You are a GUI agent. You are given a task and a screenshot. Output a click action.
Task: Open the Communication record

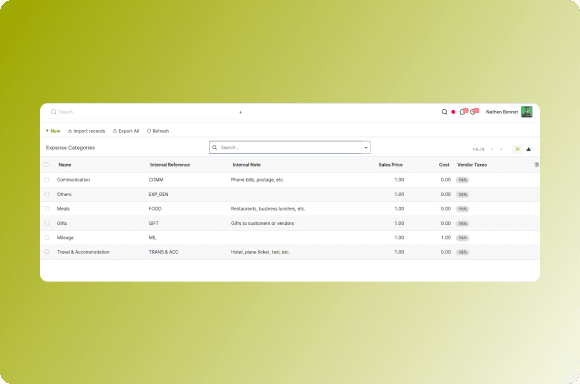(x=73, y=180)
